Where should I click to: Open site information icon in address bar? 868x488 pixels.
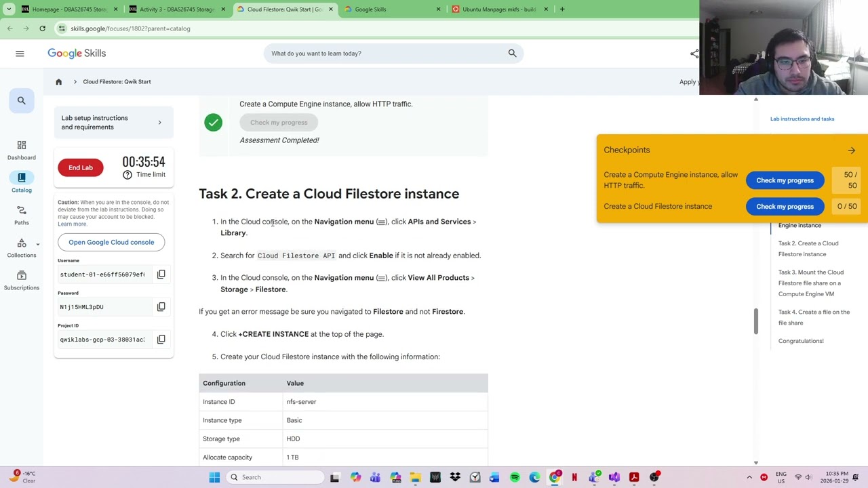pos(62,28)
